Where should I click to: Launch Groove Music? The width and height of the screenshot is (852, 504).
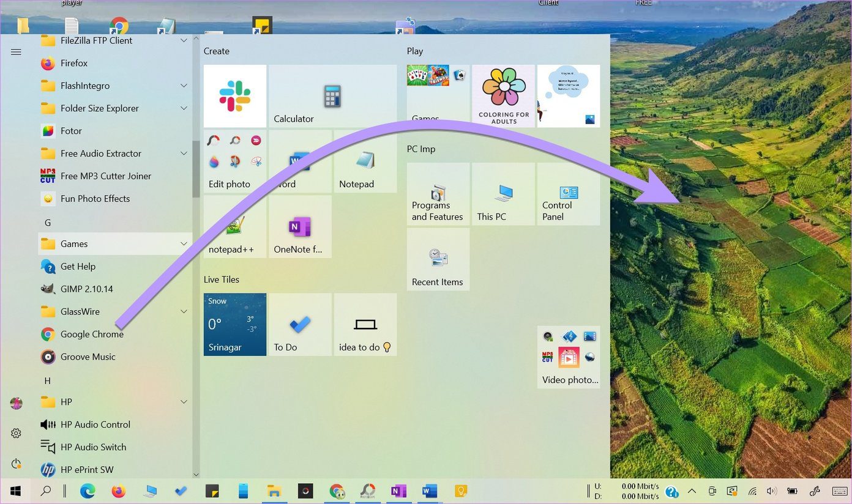(114, 357)
